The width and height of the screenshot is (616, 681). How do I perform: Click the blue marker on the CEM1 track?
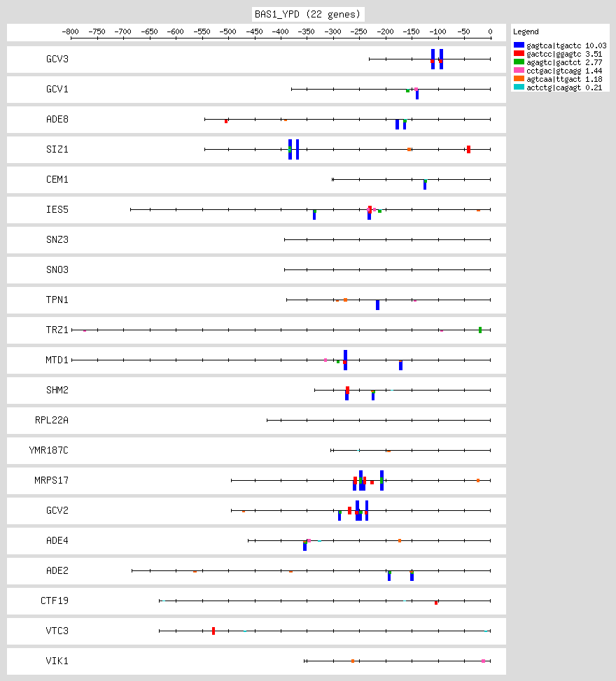pos(425,185)
